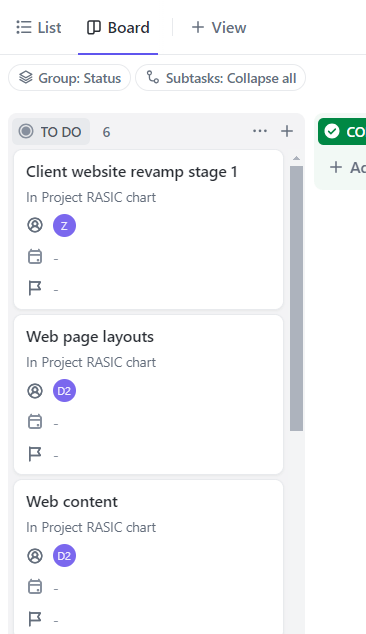
Task: Click the scrollbar up arrow in TO DO column
Action: [296, 158]
